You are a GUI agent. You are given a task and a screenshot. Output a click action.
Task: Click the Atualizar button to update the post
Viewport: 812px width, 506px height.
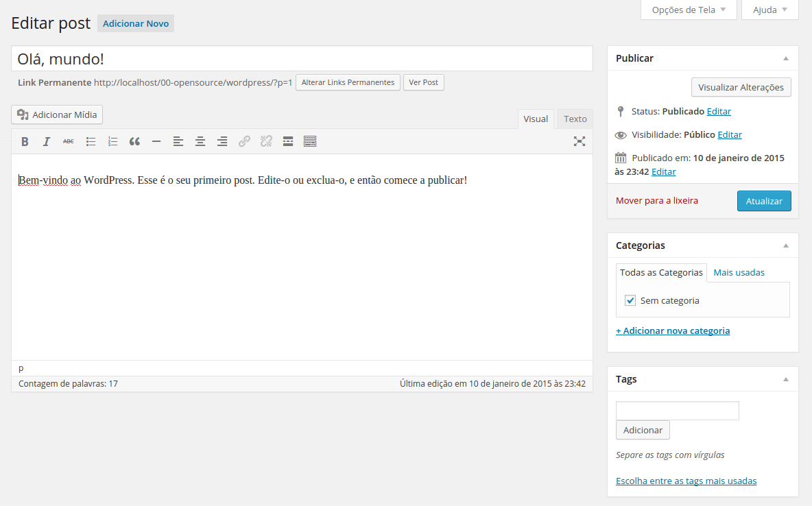point(764,201)
